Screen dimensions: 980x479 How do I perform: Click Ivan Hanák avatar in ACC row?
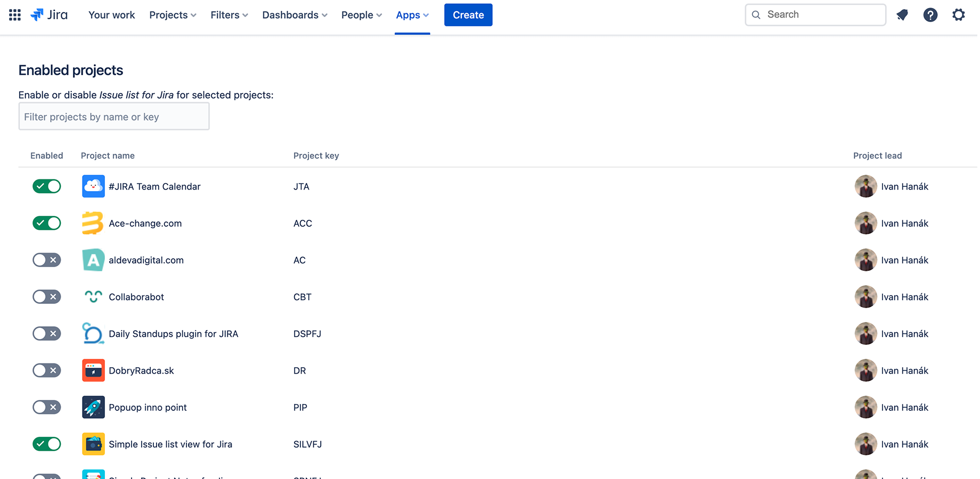[x=866, y=223]
